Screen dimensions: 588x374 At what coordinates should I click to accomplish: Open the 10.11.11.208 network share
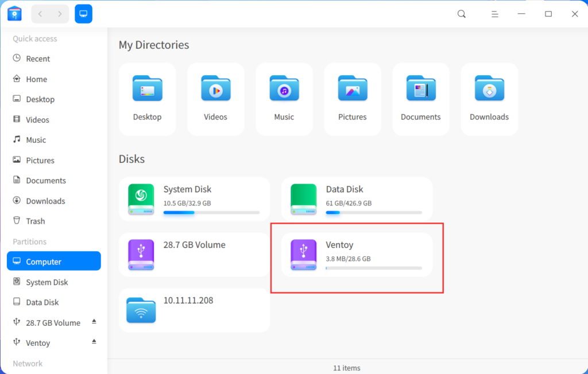click(x=194, y=310)
